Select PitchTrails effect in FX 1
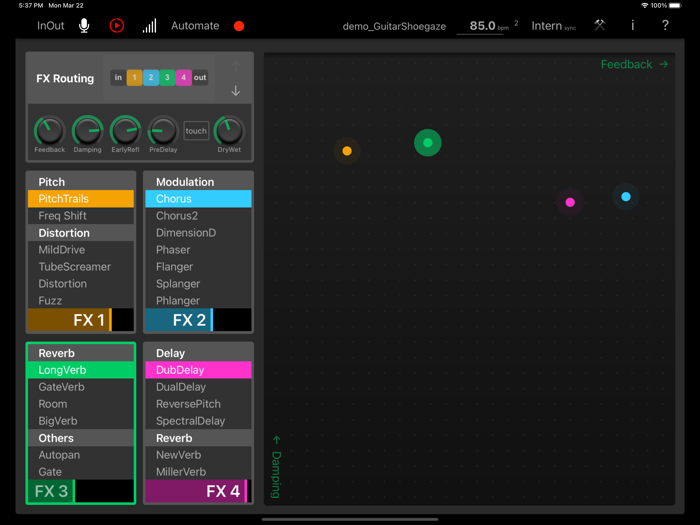Screen dimensions: 700x525 81,199
